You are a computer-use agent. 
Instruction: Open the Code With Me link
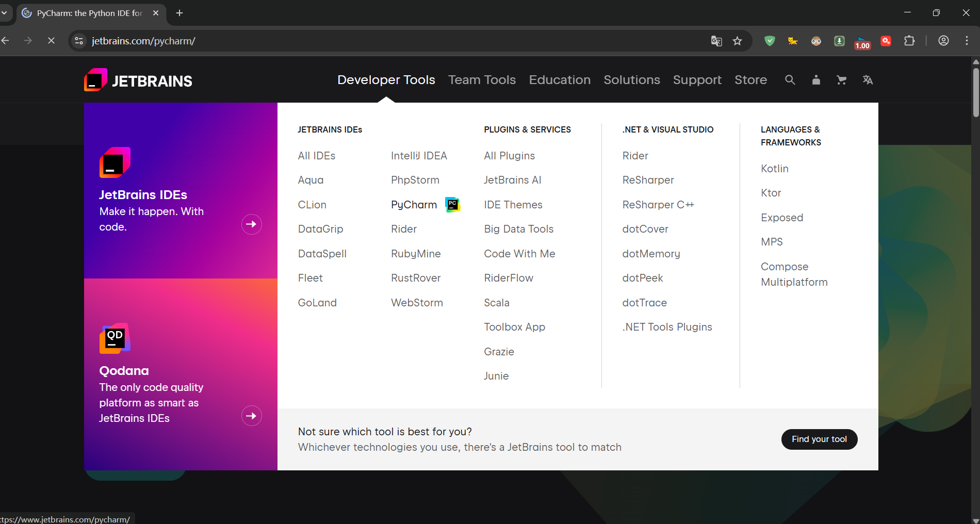(519, 254)
